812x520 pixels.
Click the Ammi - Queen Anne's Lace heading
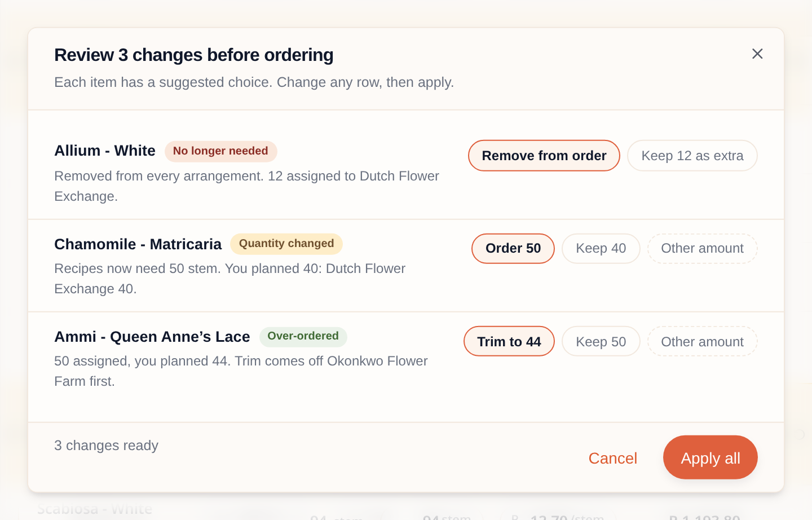pos(152,337)
